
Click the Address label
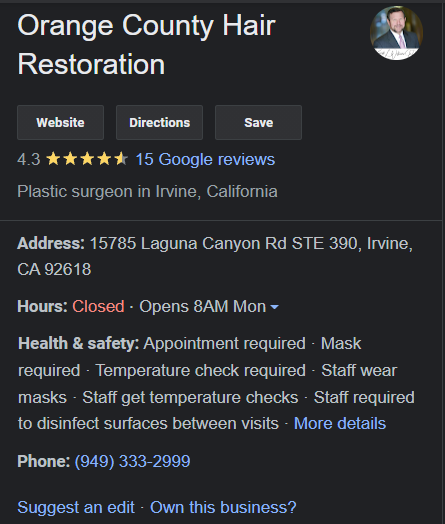51,243
